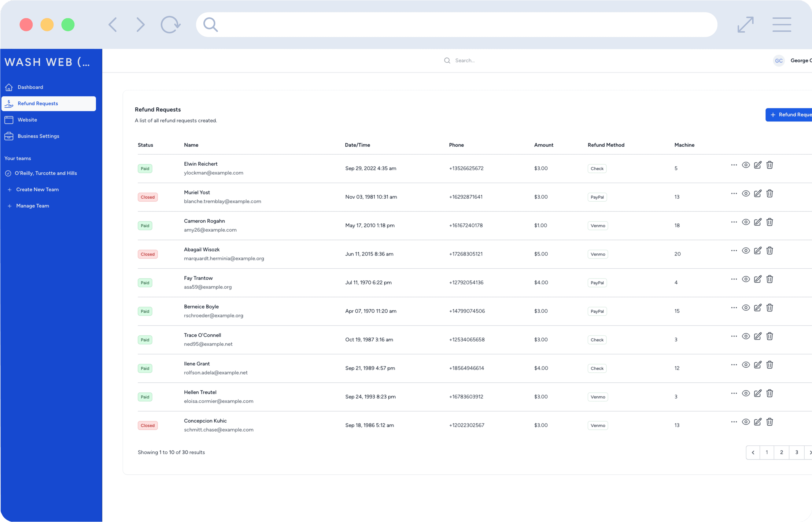View Hellen Treutel's request via eye icon
The width and height of the screenshot is (812, 522).
click(x=746, y=393)
